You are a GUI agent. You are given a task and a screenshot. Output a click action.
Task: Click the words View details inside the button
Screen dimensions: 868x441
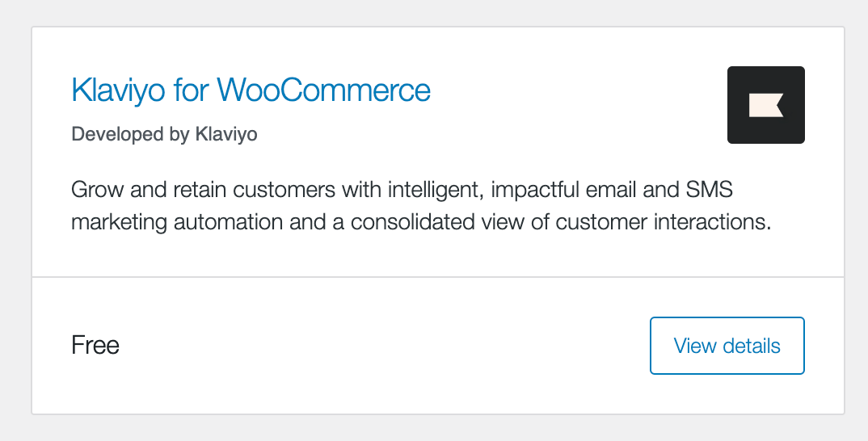(x=727, y=346)
